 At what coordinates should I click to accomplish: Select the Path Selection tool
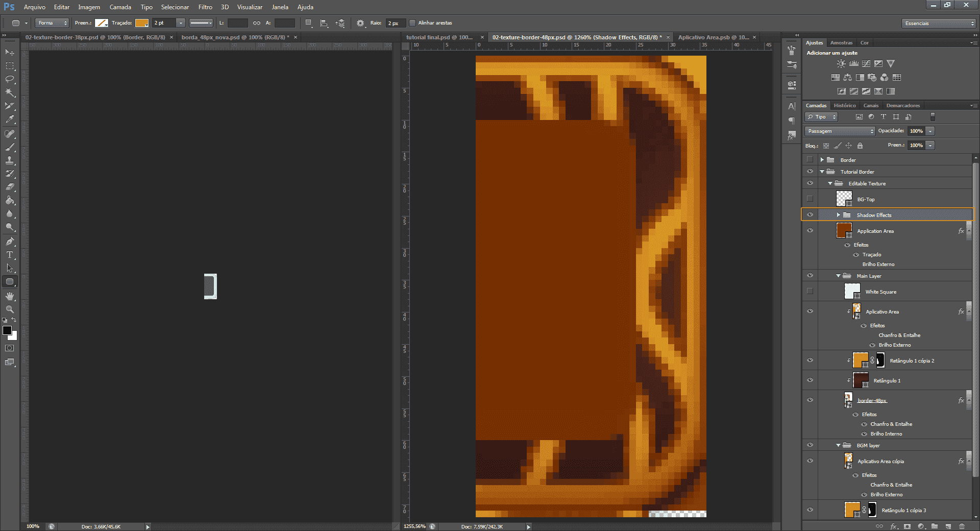point(10,268)
